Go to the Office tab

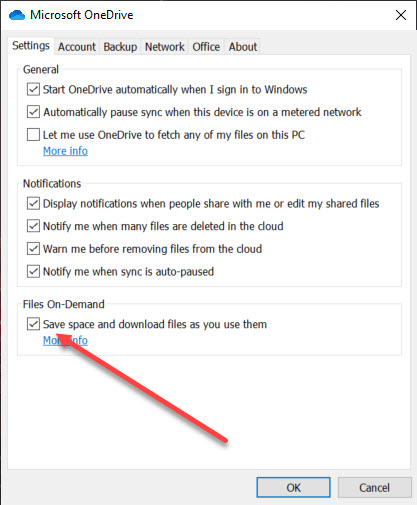pos(206,47)
